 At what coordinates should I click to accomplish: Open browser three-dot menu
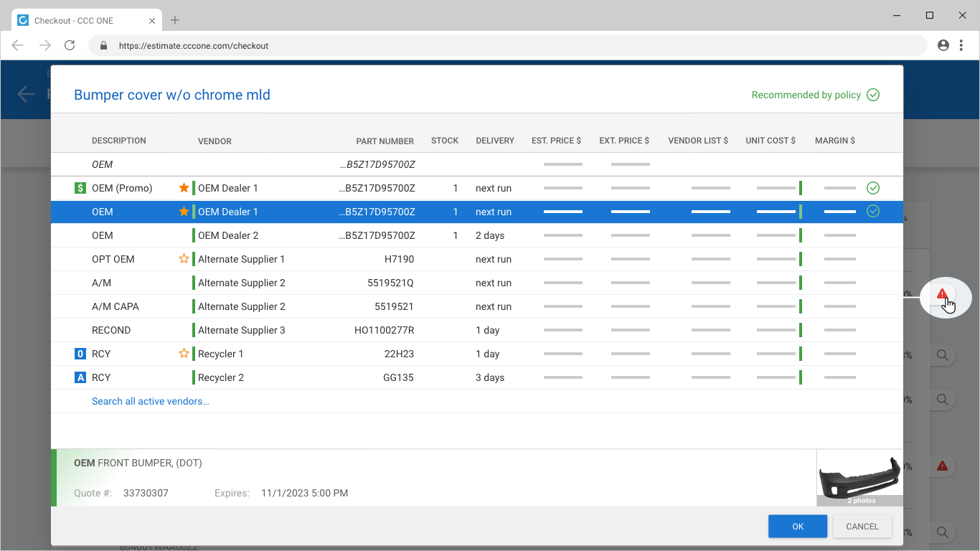coord(961,45)
